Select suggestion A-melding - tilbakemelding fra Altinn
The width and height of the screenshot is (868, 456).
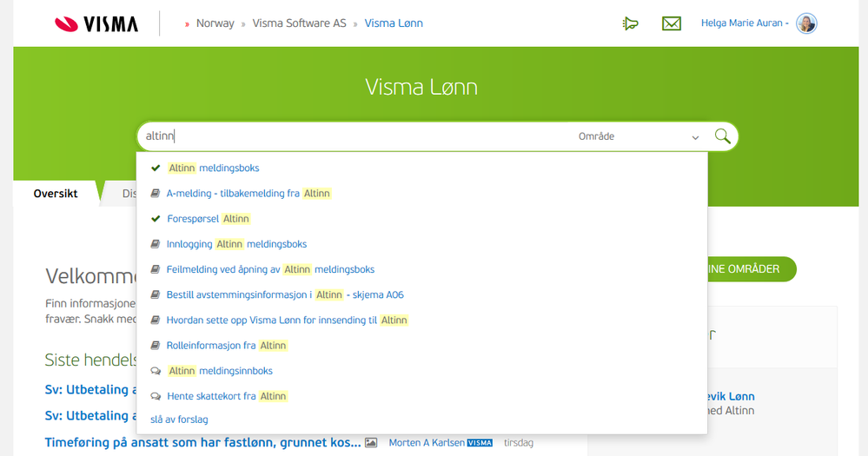click(x=248, y=194)
